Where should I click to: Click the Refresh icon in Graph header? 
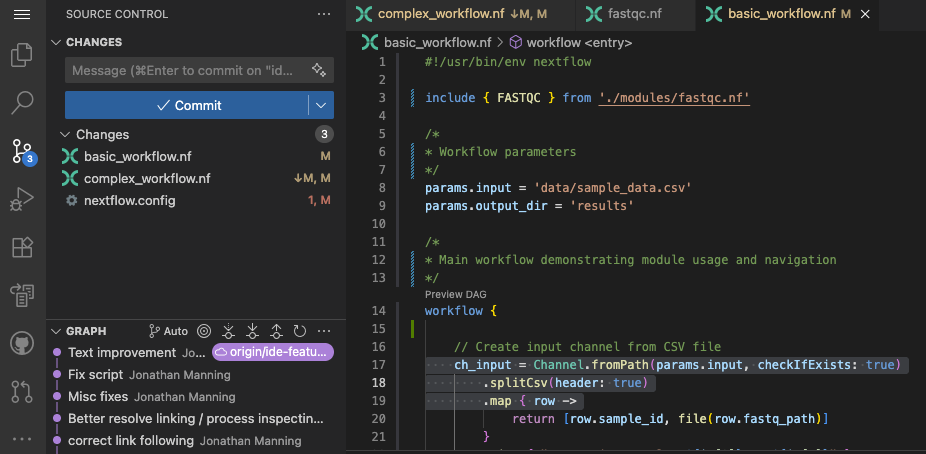pos(299,331)
